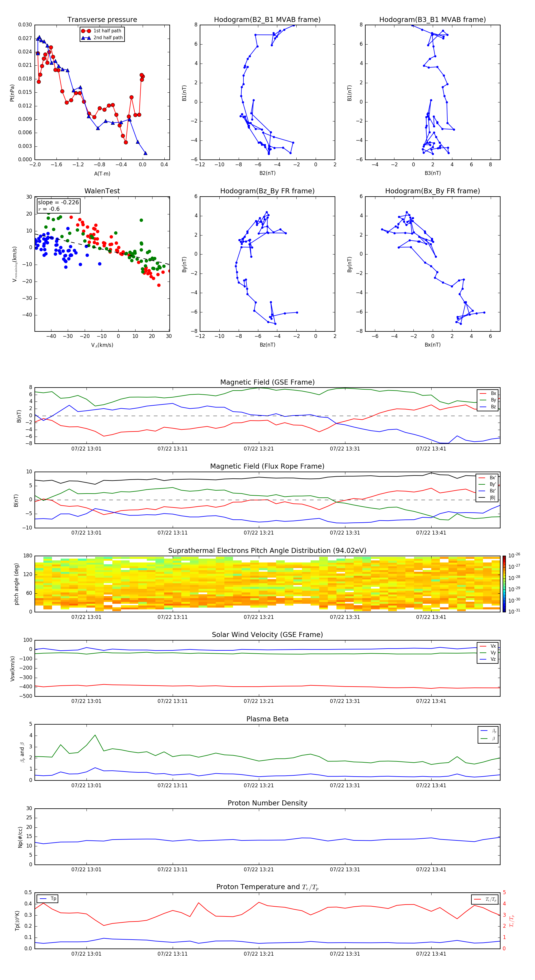Click 'Bz' in the GSE magnetic field legend
The image size is (535, 980).
point(493,407)
